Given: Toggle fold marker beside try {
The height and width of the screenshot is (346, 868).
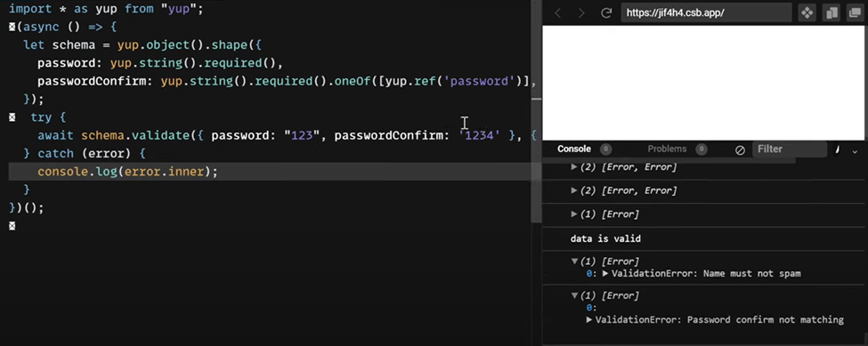Looking at the screenshot, I should tap(12, 117).
